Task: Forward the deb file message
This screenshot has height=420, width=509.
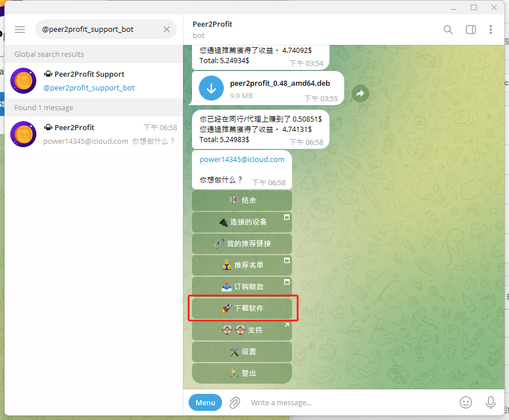Action: pyautogui.click(x=360, y=94)
